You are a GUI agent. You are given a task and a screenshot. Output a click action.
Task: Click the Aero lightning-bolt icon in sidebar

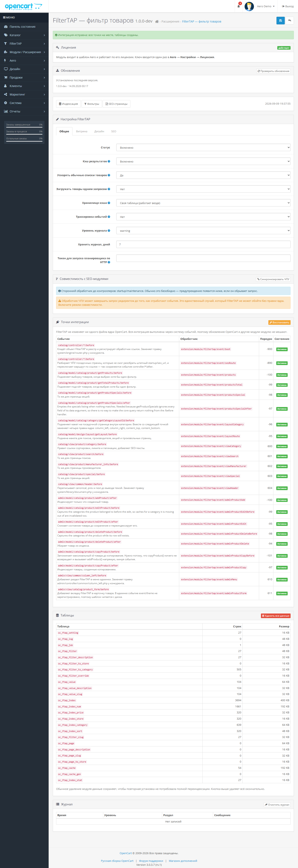tap(5, 61)
